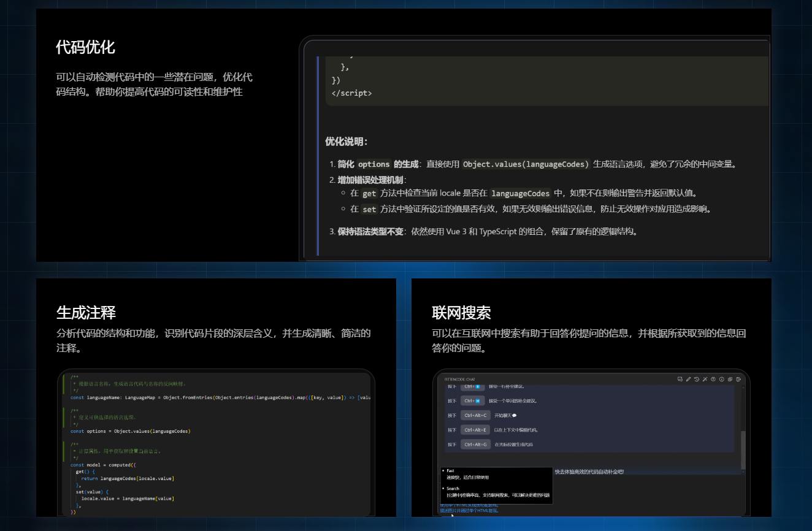812x531 pixels.
Task: Click the 'const model = computed({' code line
Action: point(103,465)
